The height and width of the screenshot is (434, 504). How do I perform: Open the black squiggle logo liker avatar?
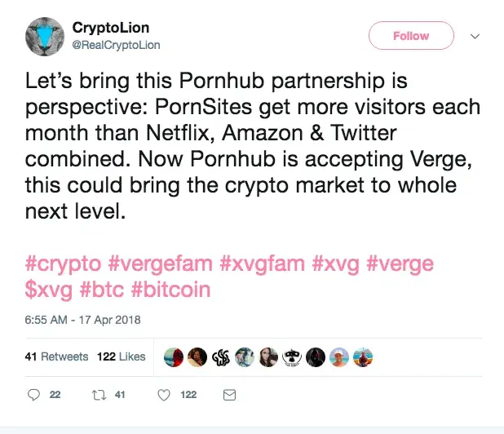click(x=221, y=357)
